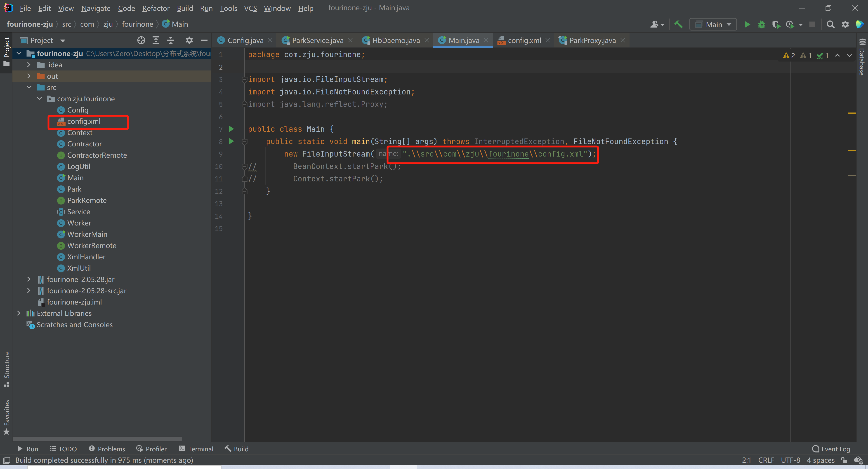Screen dimensions: 868x469
Task: Open the Terminal tool window
Action: pos(196,449)
